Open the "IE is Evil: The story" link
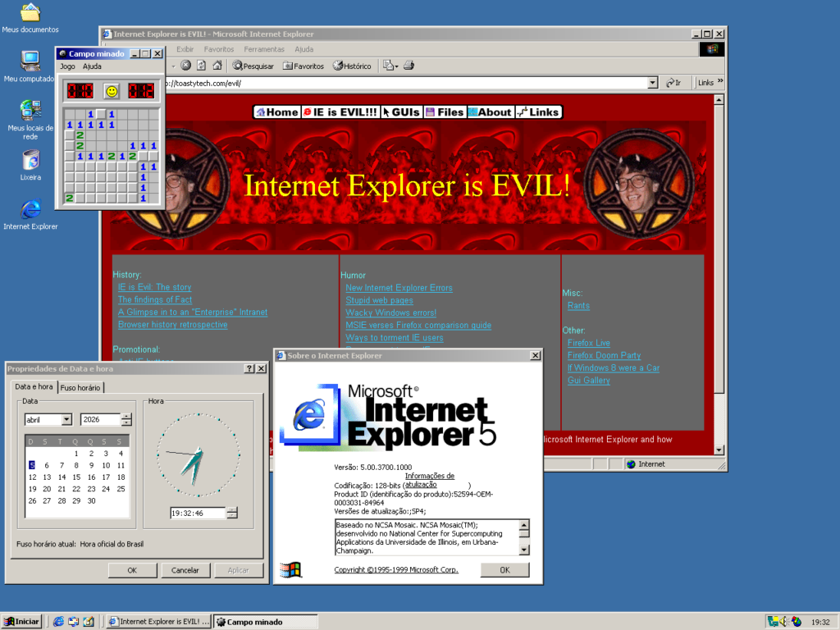This screenshot has width=840, height=630. pos(154,287)
